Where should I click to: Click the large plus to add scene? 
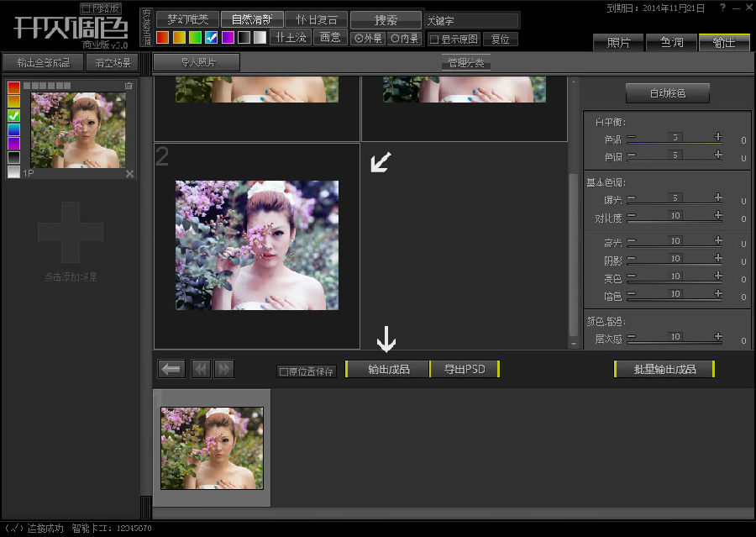click(71, 233)
